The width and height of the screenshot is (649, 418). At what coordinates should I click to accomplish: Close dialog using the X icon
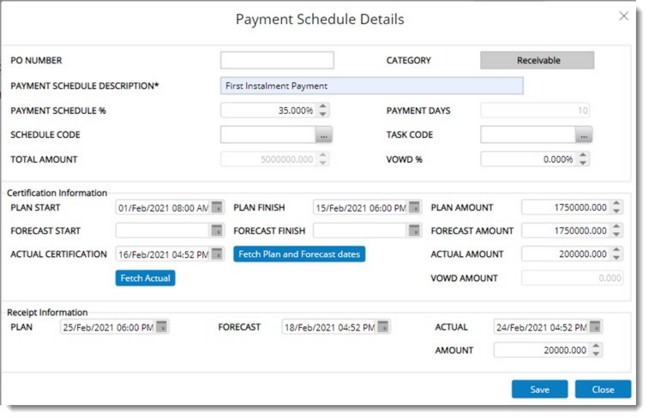point(624,17)
